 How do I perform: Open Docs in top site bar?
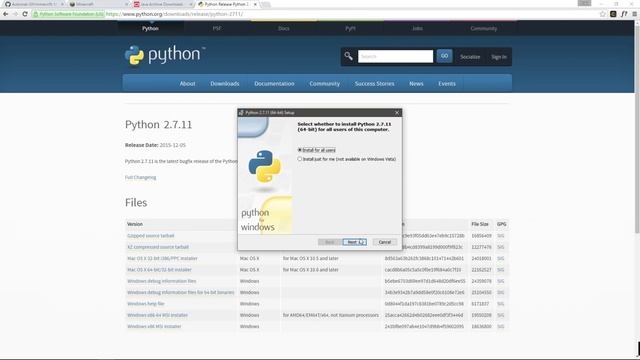click(x=284, y=29)
